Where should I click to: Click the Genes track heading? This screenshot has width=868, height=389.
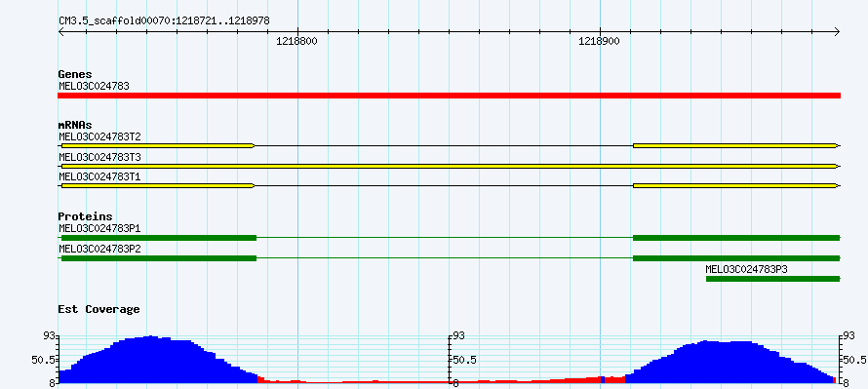[x=75, y=74]
